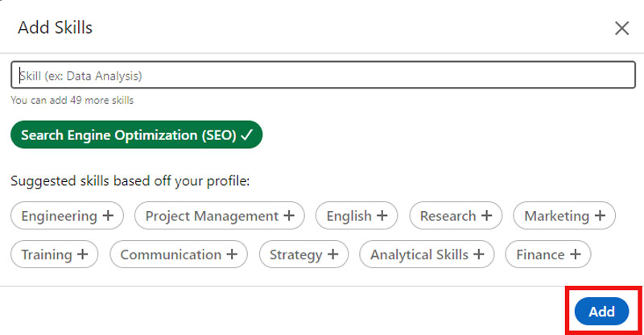The image size is (644, 335).
Task: Click the plus icon beside Project Management
Action: [289, 216]
